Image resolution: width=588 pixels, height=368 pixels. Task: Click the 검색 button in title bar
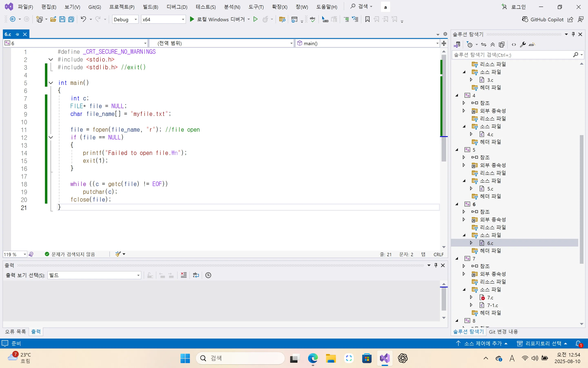click(x=361, y=7)
